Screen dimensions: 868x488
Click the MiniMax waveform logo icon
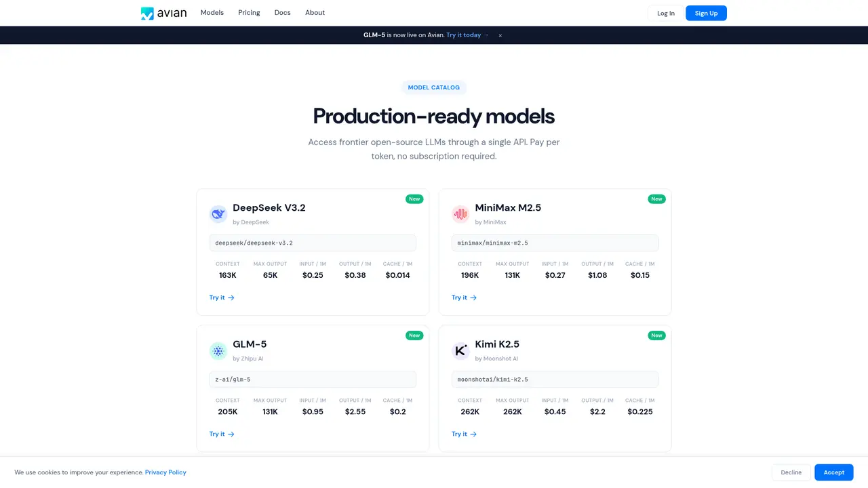tap(460, 214)
